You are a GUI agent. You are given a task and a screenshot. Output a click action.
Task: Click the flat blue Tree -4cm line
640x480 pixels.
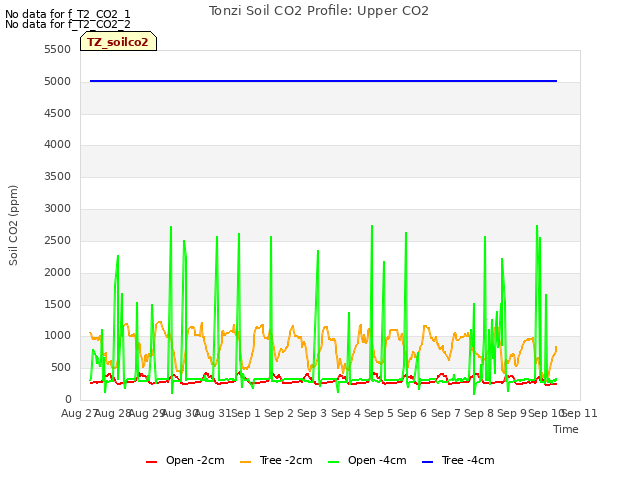click(x=323, y=81)
